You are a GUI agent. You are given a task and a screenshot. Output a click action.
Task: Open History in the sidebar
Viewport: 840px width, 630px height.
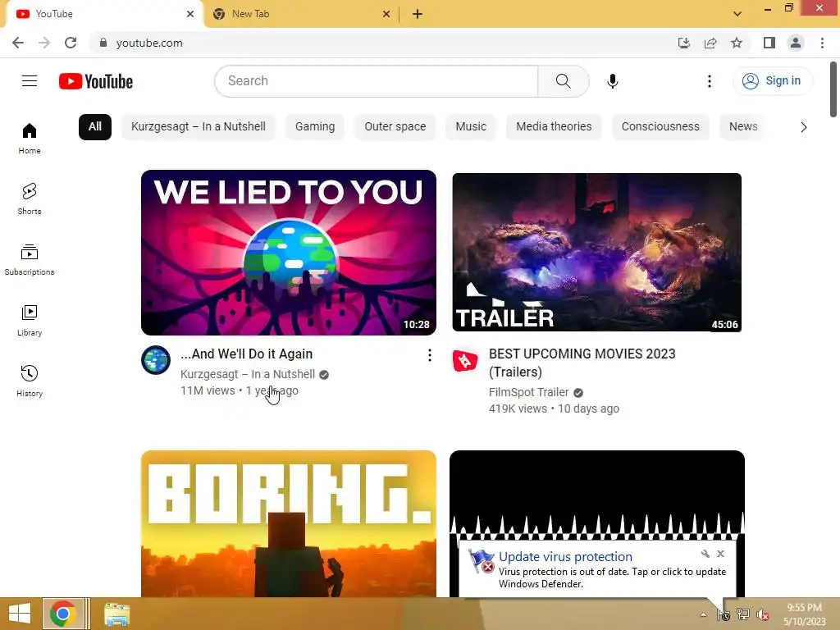30,381
